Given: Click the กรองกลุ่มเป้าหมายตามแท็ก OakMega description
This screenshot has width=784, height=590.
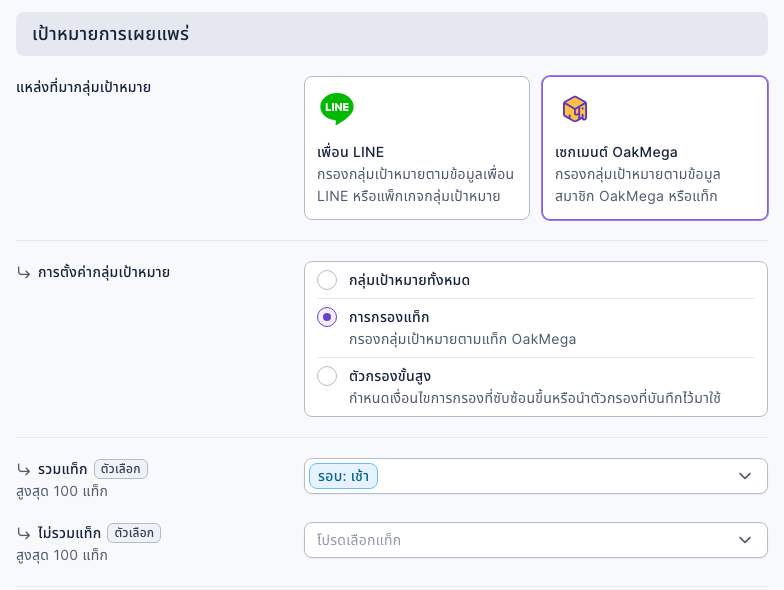Looking at the screenshot, I should (x=462, y=340).
